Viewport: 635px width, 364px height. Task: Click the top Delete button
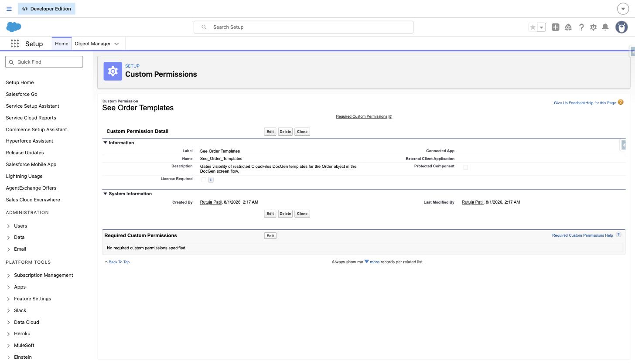(x=285, y=132)
